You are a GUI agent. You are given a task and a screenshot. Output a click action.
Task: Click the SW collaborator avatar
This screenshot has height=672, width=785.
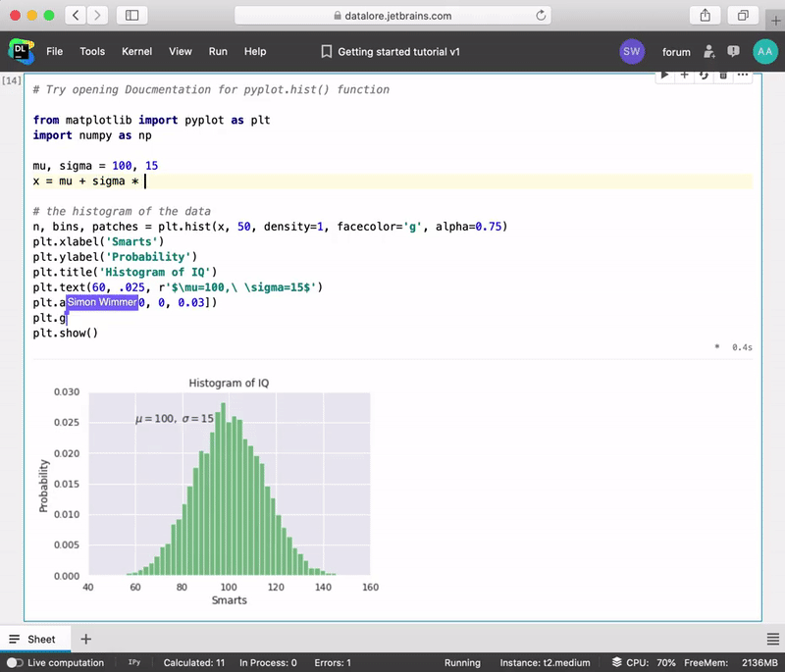click(x=632, y=51)
